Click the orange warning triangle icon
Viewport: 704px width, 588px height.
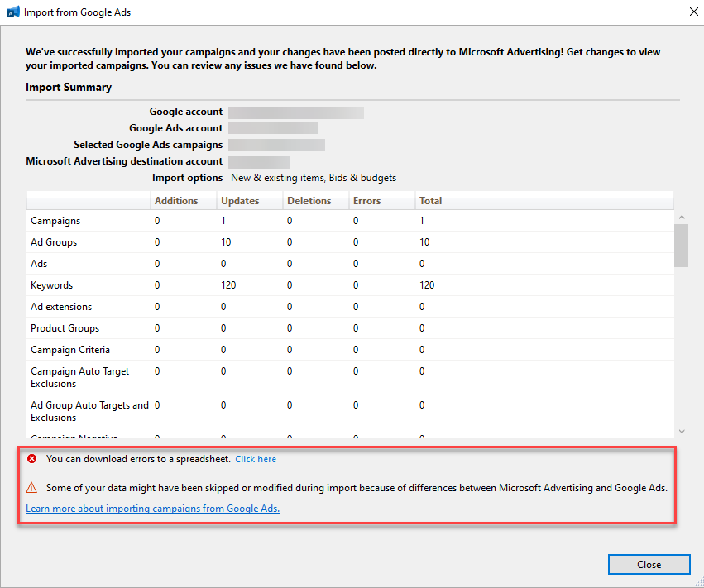coord(32,487)
